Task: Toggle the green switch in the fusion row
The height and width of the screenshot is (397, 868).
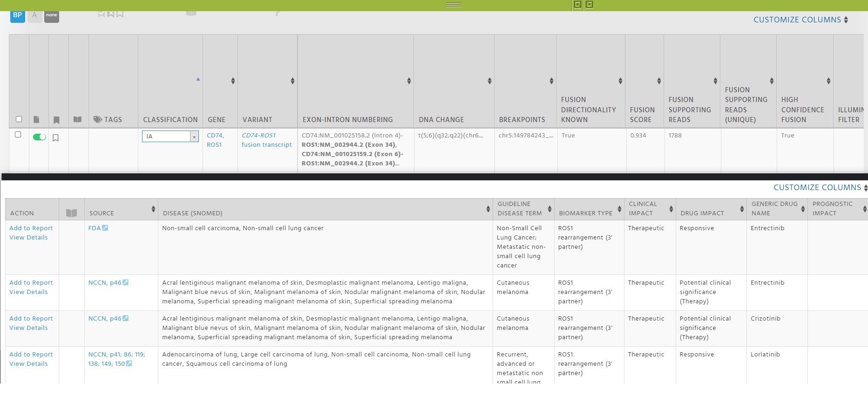Action: [40, 137]
